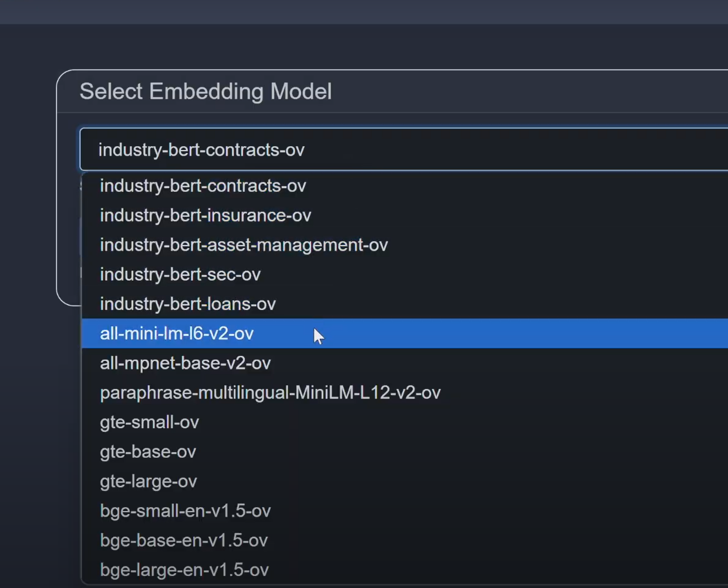
Task: Select industry-bert-contracts-ov from the list
Action: (x=203, y=186)
